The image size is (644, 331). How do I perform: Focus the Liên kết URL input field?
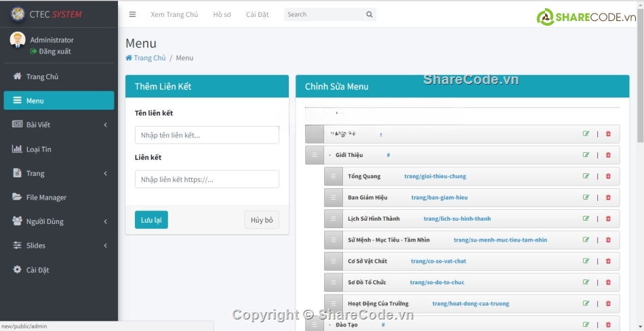207,179
